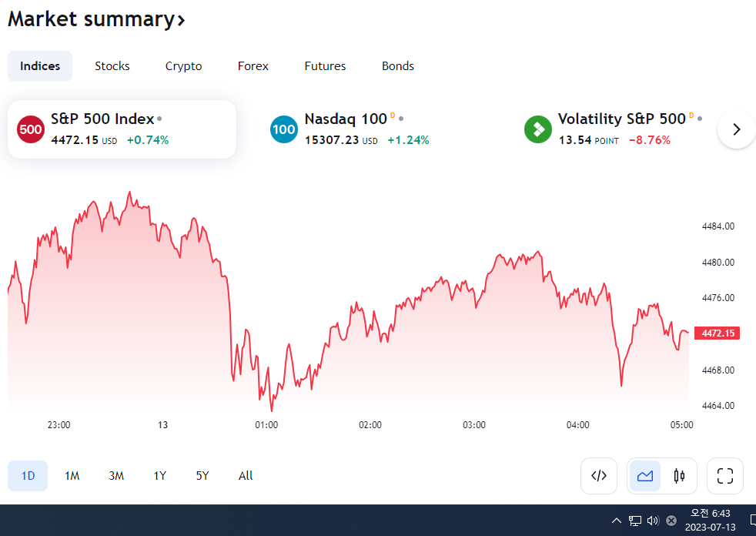Click the 13.54 volatility point value

[575, 140]
